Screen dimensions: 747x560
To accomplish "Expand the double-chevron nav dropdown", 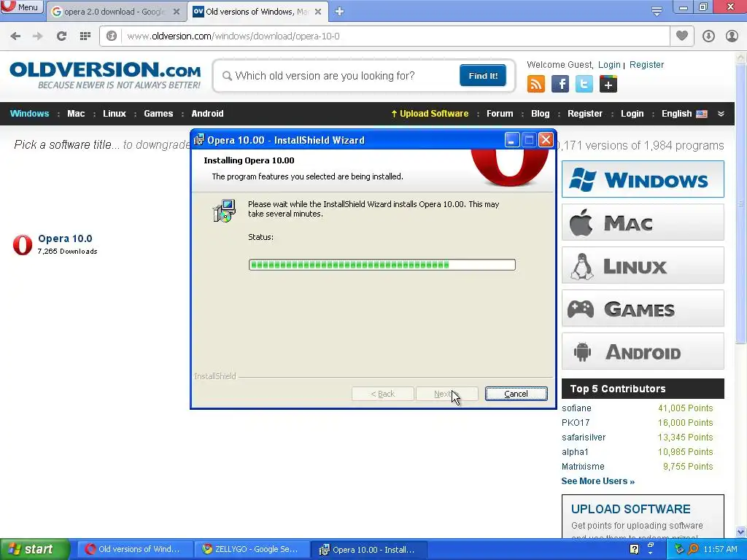I will [721, 114].
